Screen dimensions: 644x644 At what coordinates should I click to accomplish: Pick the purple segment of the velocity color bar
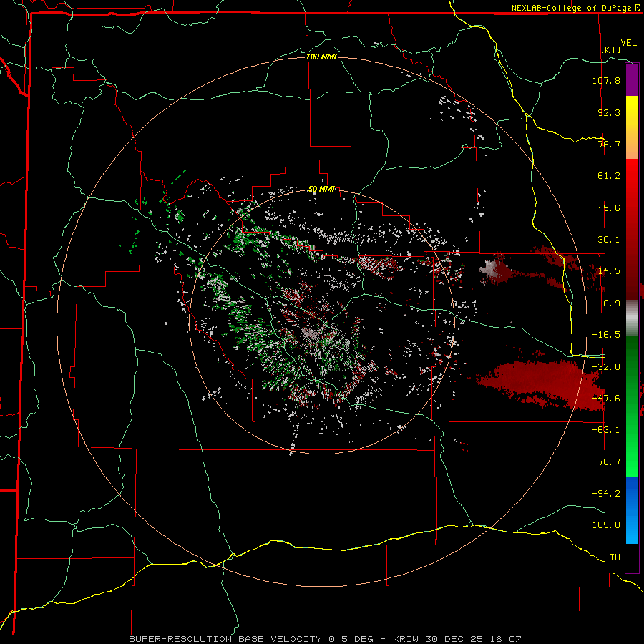click(x=632, y=80)
